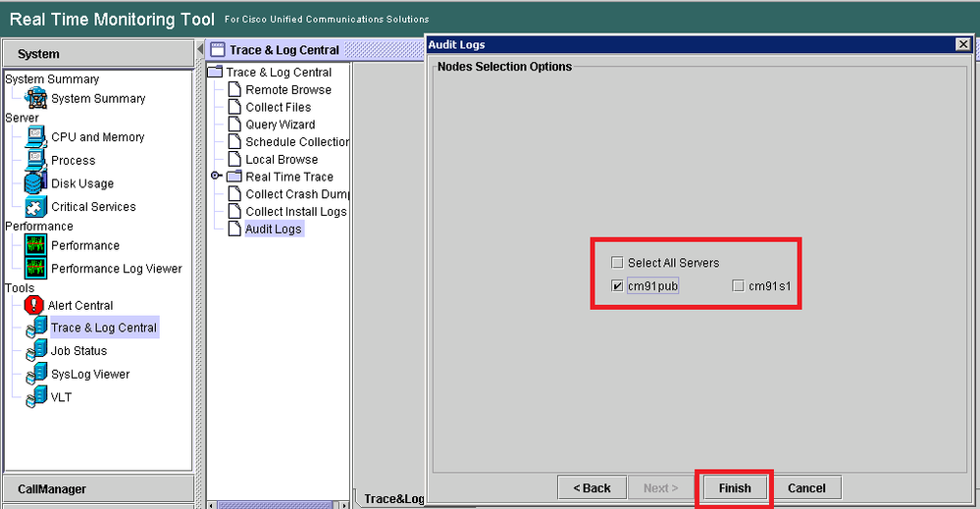Click the tree scrollbar left arrow
Screen dimensions: 980x509
click(x=211, y=505)
